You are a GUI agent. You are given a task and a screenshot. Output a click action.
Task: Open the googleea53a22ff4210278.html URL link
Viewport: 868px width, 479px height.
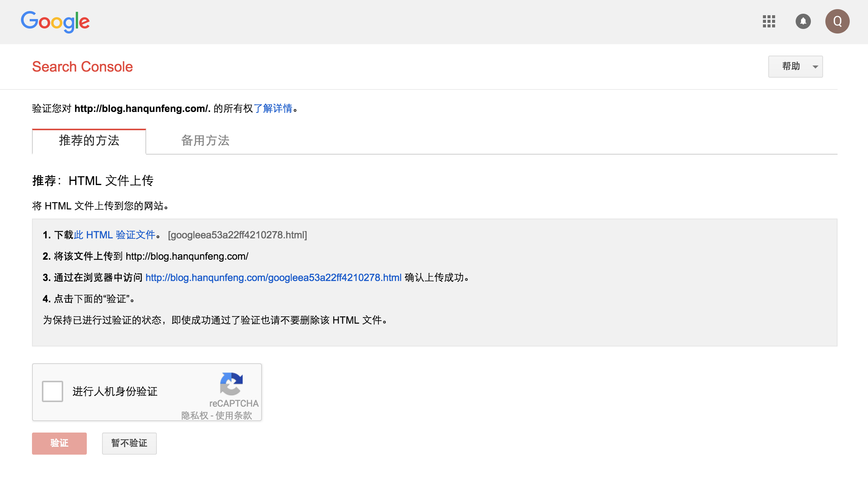(273, 278)
